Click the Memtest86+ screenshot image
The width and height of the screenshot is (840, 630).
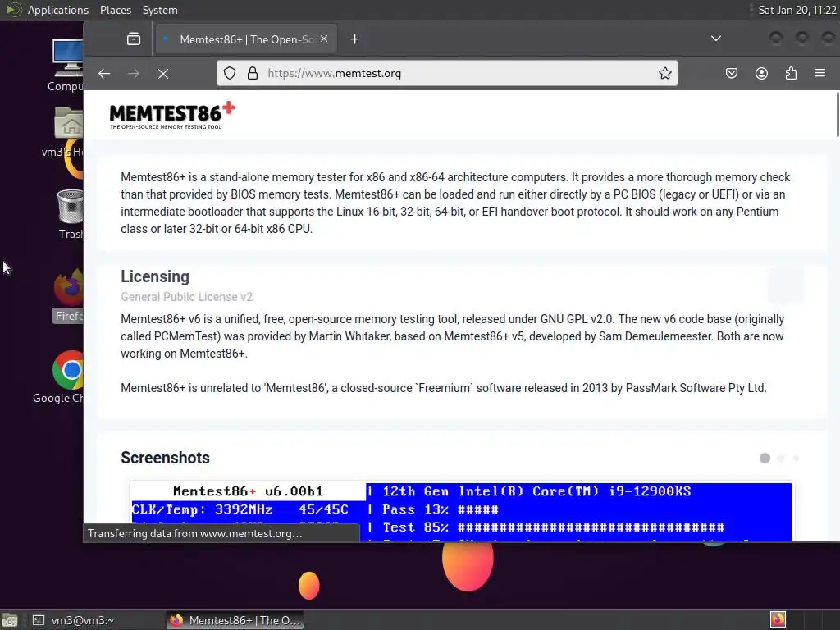461,512
